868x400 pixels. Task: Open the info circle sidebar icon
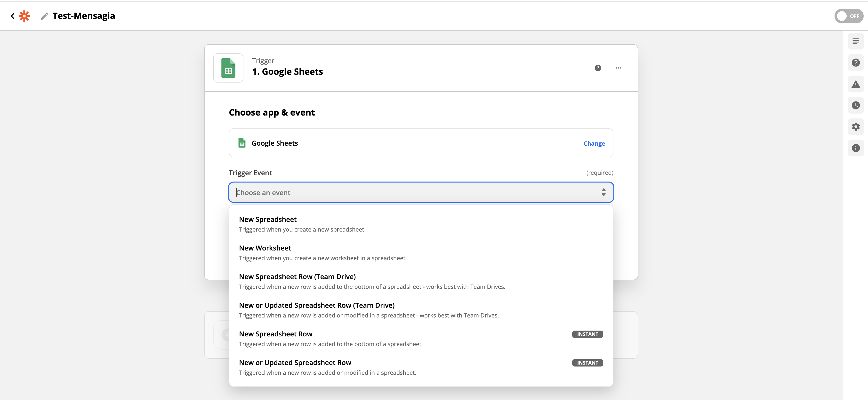click(856, 148)
